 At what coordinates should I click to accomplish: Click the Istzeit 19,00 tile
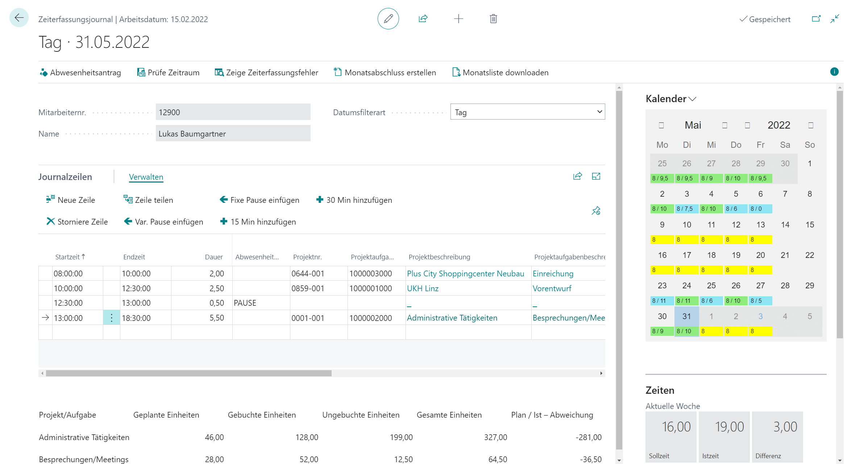coord(724,437)
